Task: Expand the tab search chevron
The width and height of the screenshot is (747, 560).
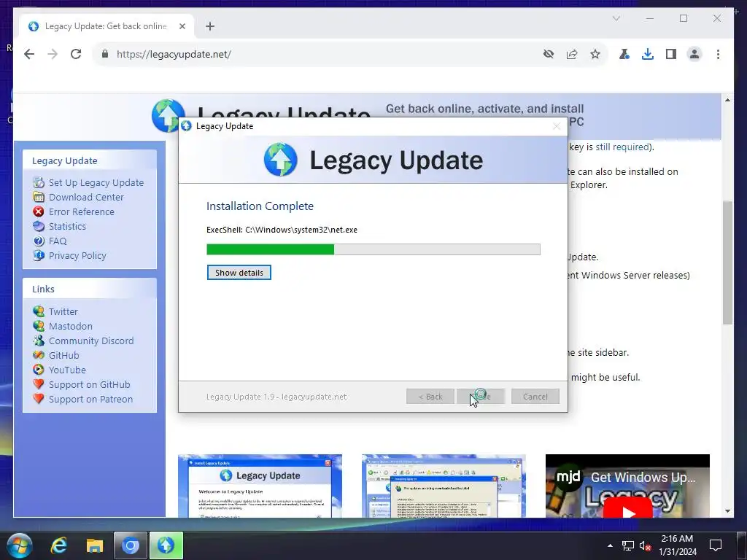Action: 616,18
